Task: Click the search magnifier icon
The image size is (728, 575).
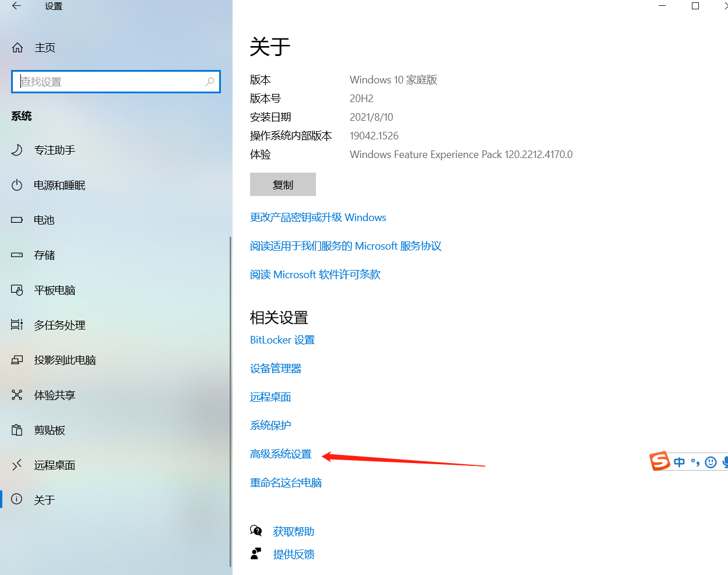Action: coord(210,82)
